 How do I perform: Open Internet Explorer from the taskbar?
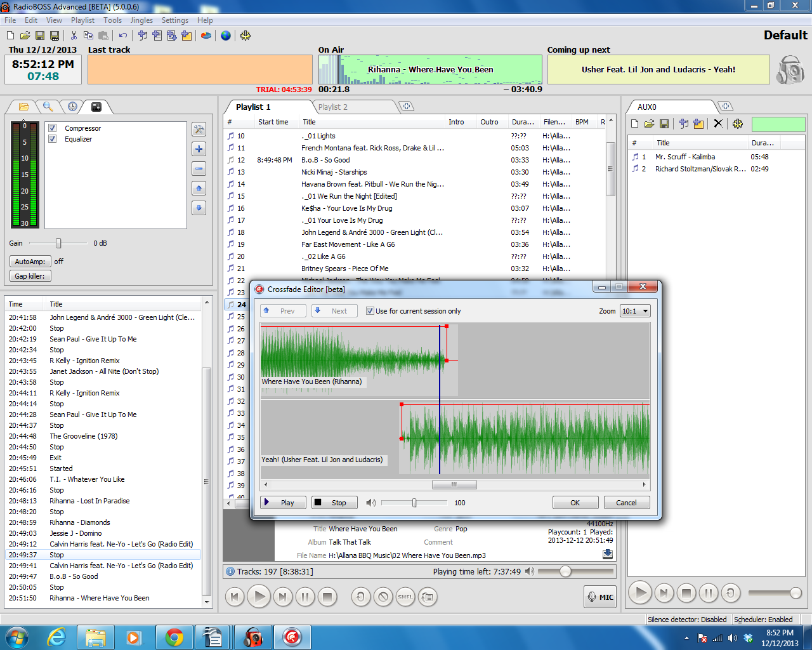tap(56, 637)
